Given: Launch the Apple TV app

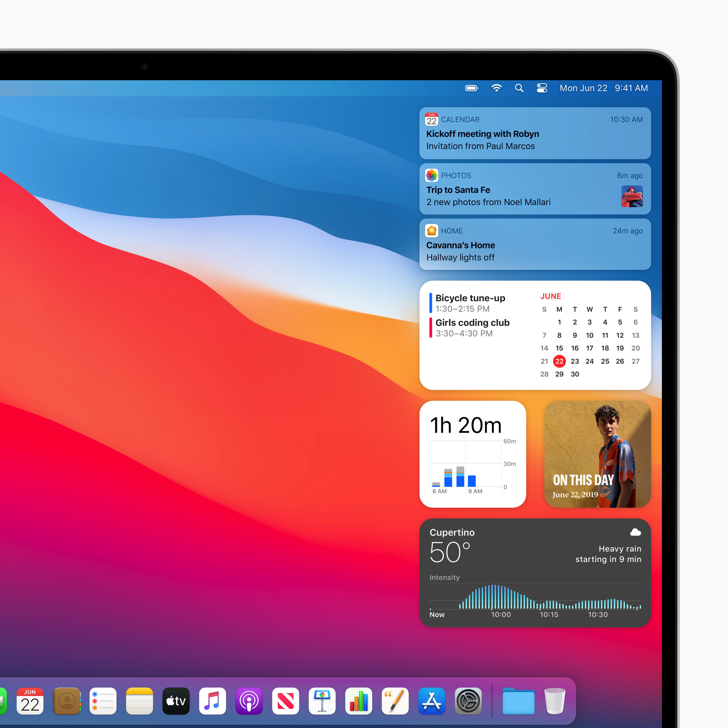Looking at the screenshot, I should point(176,701).
